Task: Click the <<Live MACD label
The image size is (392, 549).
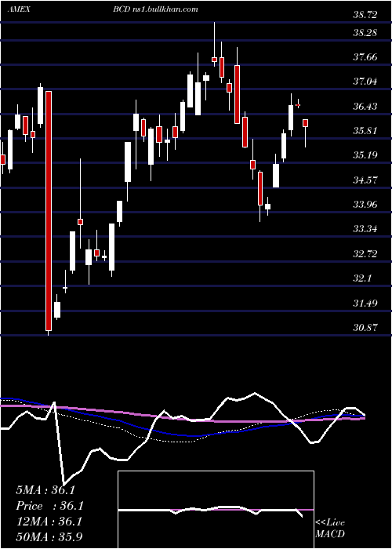Action: point(330,529)
